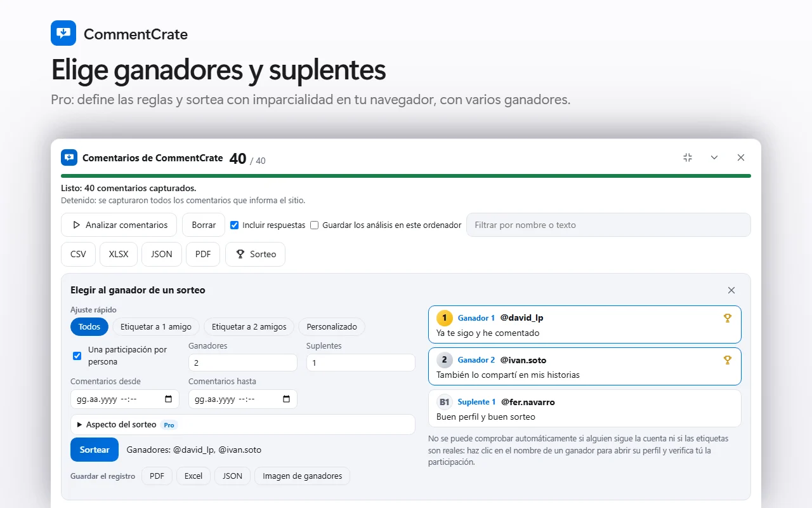The height and width of the screenshot is (508, 812).
Task: Export comments as XLSX
Action: (119, 254)
